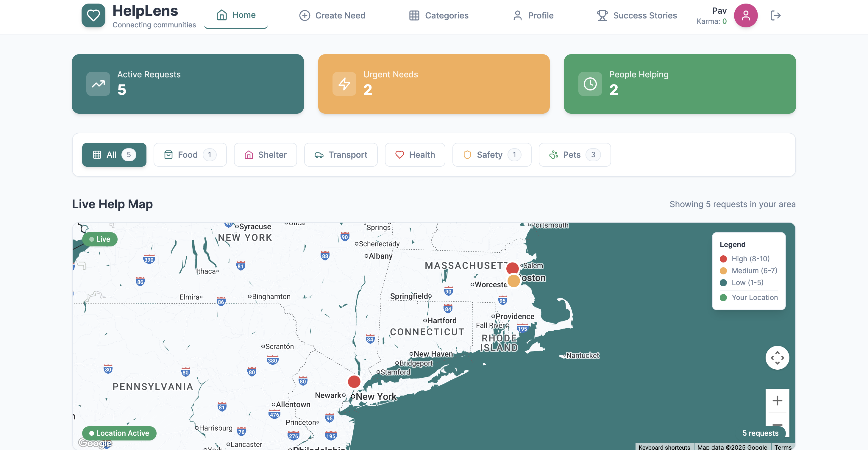Click the Urgent Needs lightning icon
868x450 pixels.
[x=344, y=84]
